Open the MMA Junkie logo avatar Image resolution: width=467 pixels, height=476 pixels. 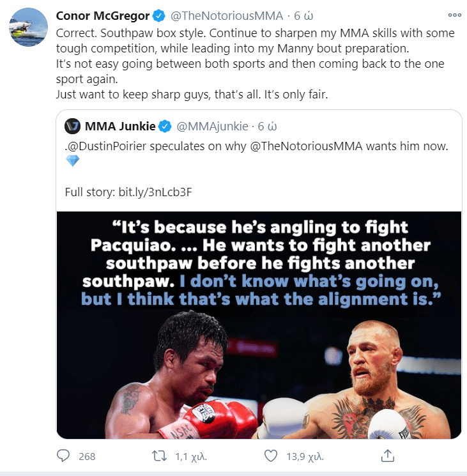pos(73,127)
